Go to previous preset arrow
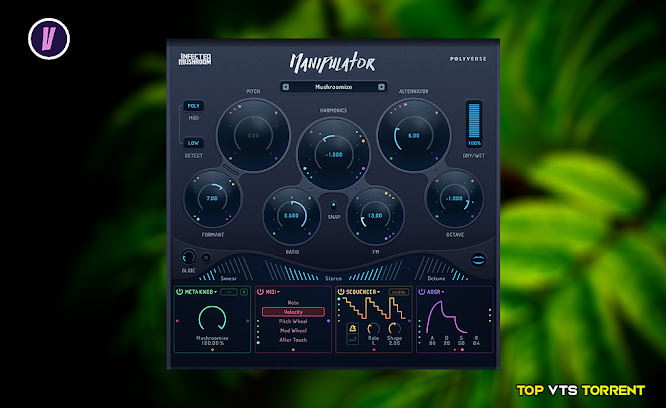 (286, 87)
